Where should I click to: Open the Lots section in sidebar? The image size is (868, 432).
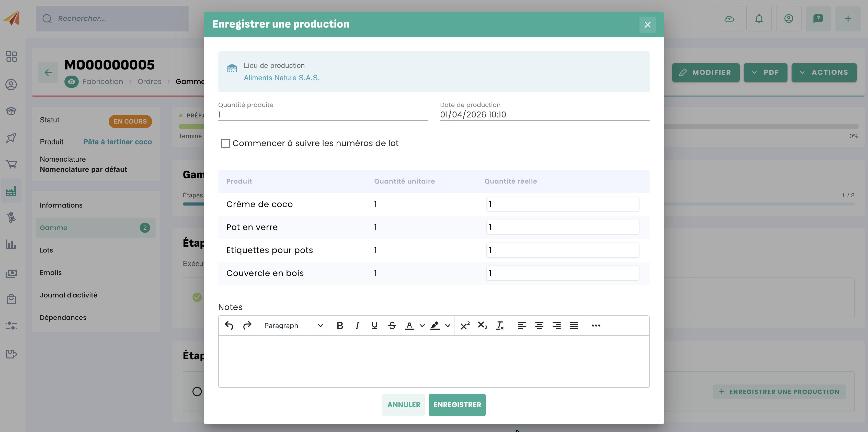click(x=47, y=250)
